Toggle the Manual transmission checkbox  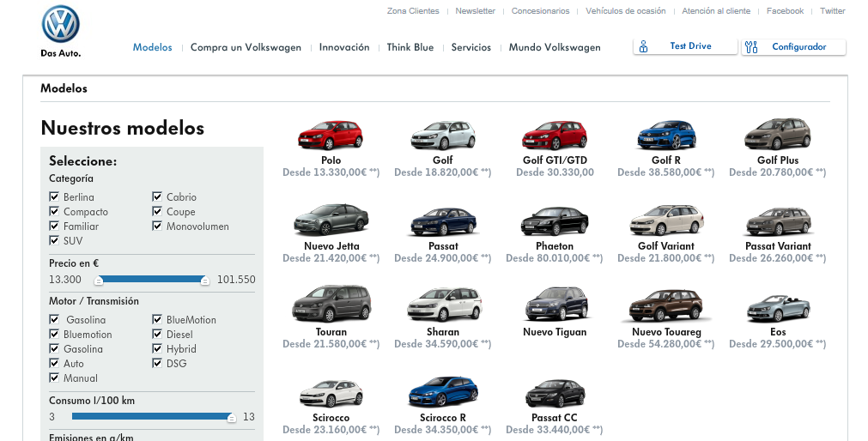(54, 378)
